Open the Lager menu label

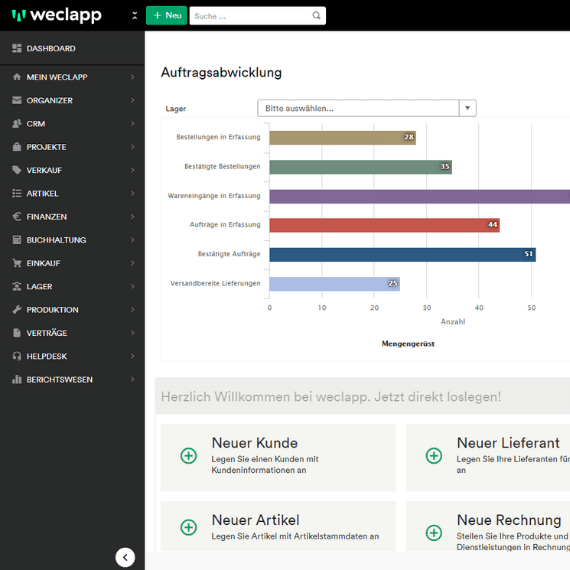tap(39, 286)
